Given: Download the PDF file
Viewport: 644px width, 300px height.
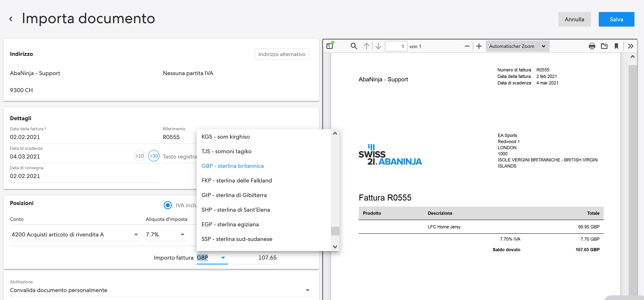Looking at the screenshot, I should [604, 46].
